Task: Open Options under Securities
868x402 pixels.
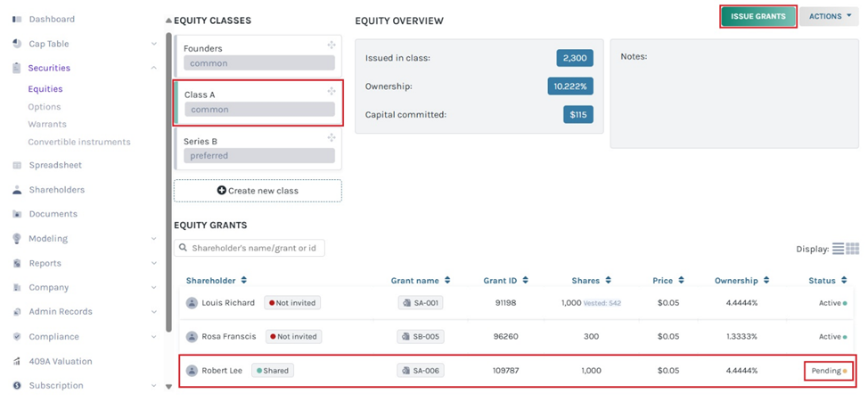Action: [x=45, y=107]
